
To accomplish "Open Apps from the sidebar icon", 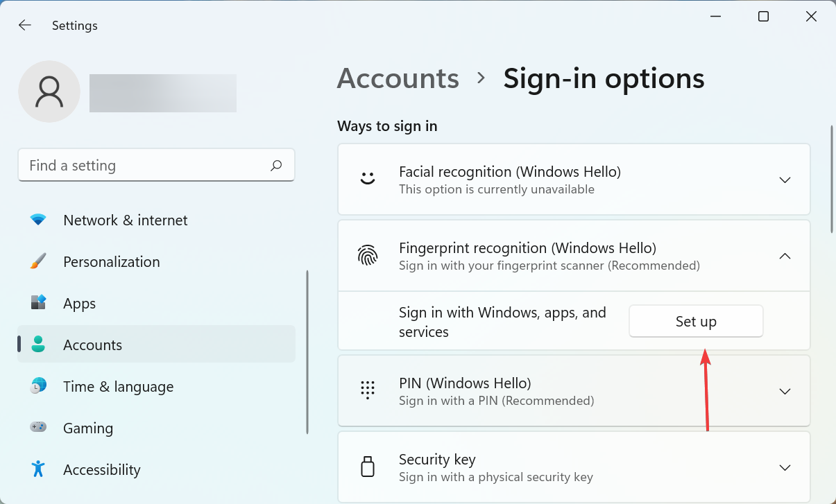I will click(40, 303).
